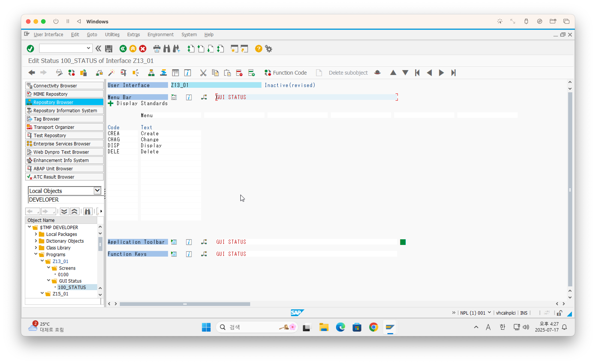Open the Goto menu
The image size is (596, 364).
[92, 35]
